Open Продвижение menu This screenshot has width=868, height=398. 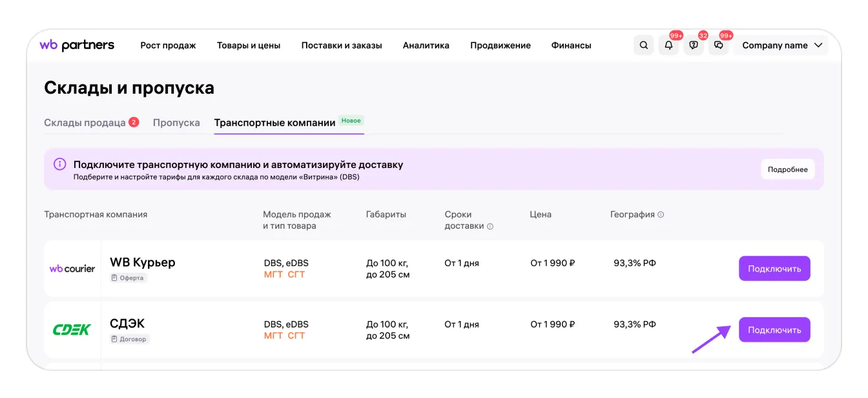point(501,45)
